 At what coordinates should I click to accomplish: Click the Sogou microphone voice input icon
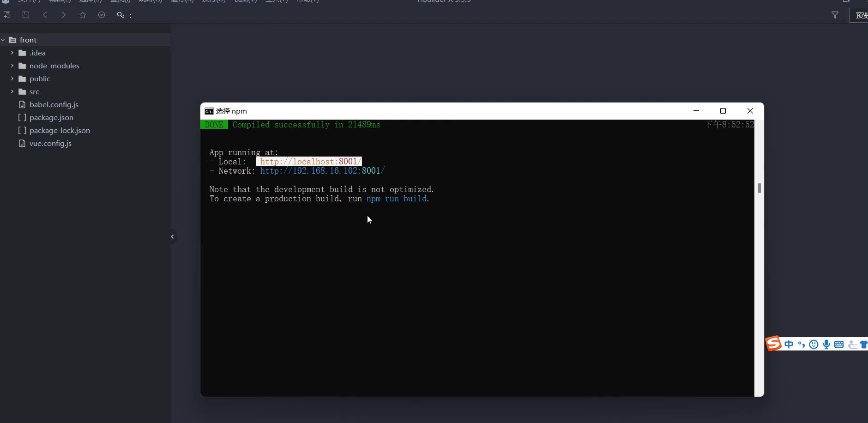[826, 344]
